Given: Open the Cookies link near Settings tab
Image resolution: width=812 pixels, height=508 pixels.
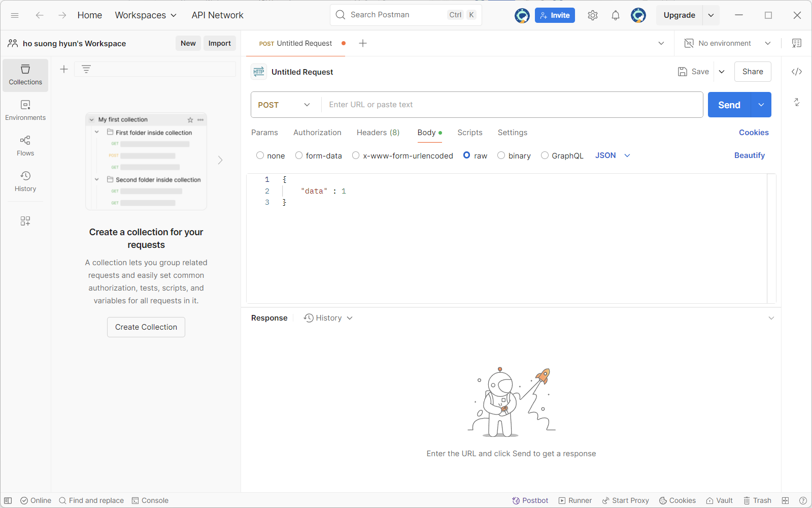Looking at the screenshot, I should coord(754,133).
